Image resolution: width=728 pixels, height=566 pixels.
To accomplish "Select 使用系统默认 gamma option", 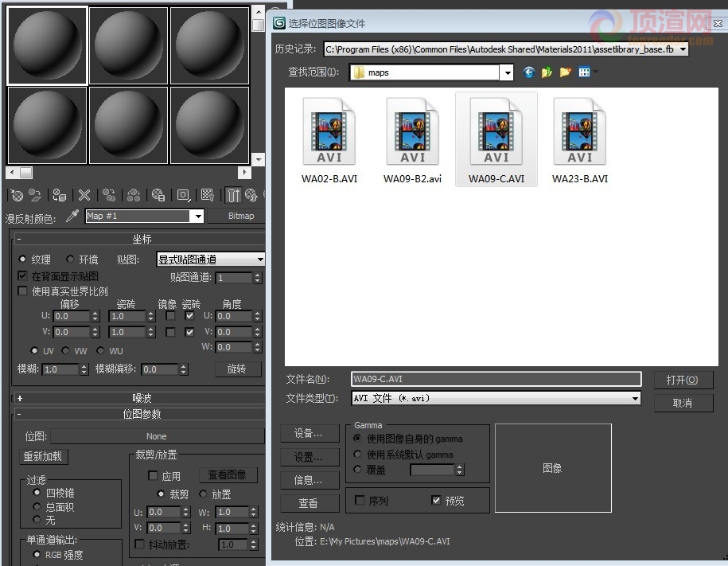I will (357, 454).
